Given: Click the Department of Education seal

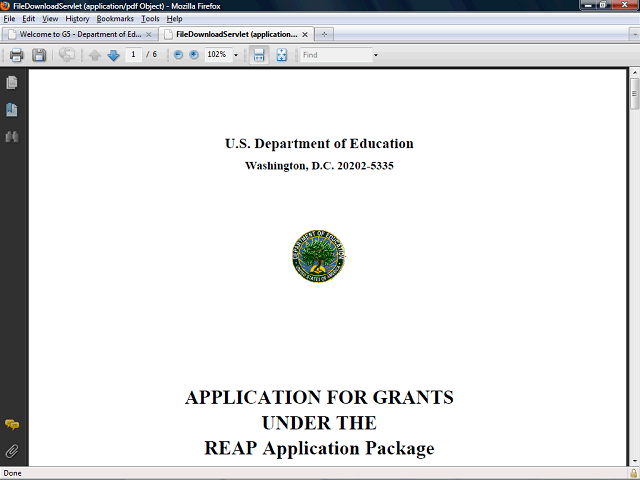Looking at the screenshot, I should click(319, 256).
